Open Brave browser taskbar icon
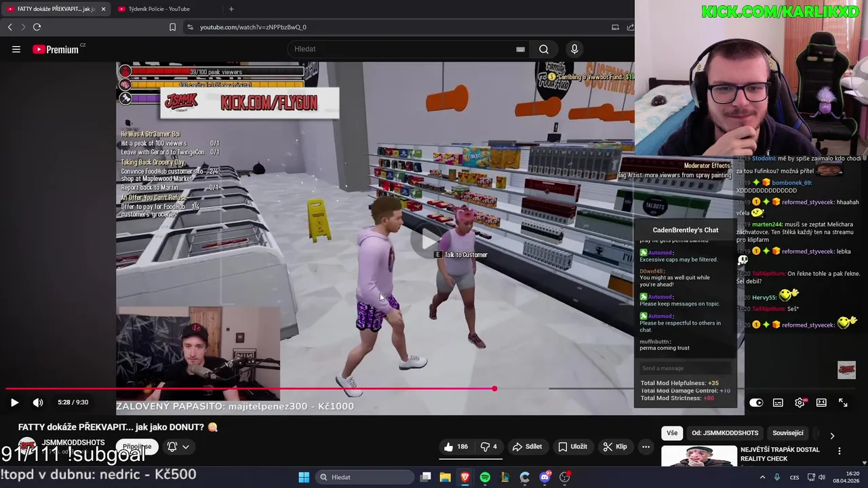Screen dimensions: 868x488 click(x=465, y=477)
